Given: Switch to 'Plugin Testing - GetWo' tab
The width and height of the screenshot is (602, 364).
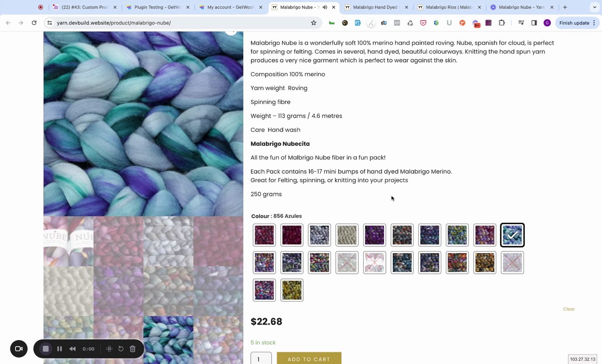Looking at the screenshot, I should point(158,7).
